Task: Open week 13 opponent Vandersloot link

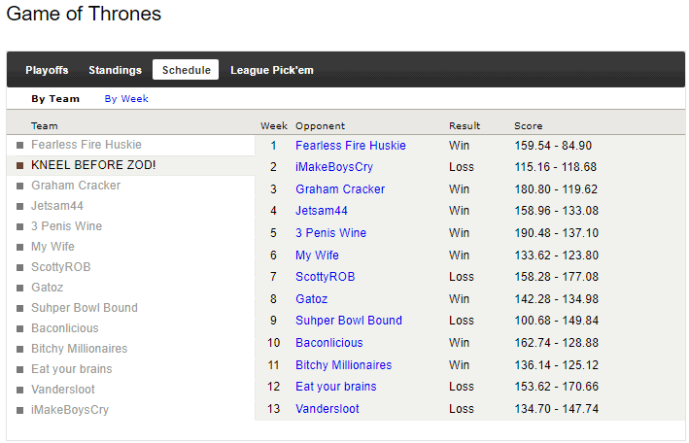Action: 327,409
